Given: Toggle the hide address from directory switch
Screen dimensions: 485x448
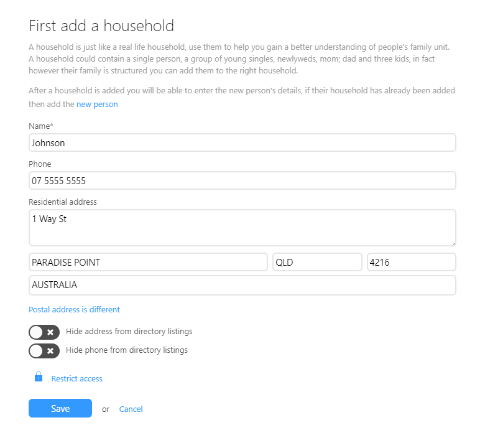Looking at the screenshot, I should 44,332.
